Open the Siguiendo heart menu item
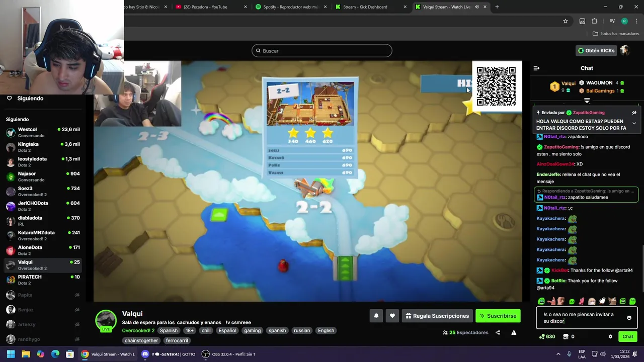644x362 pixels. click(25, 99)
